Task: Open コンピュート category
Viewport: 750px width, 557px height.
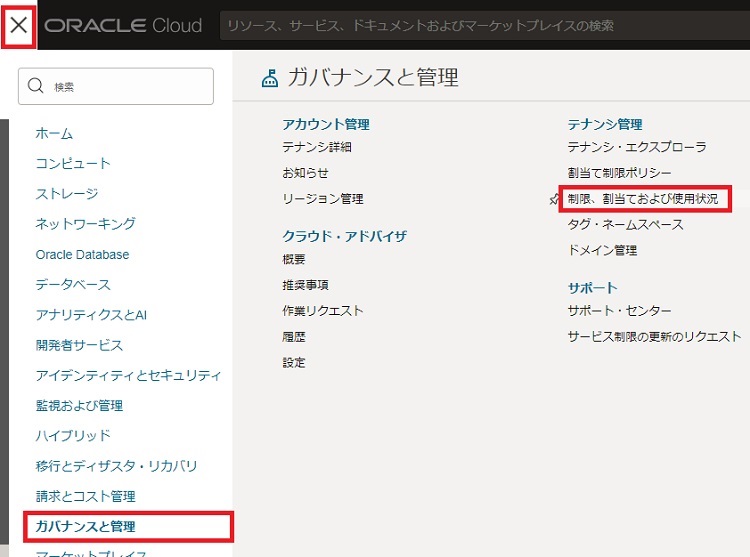Action: 73,164
